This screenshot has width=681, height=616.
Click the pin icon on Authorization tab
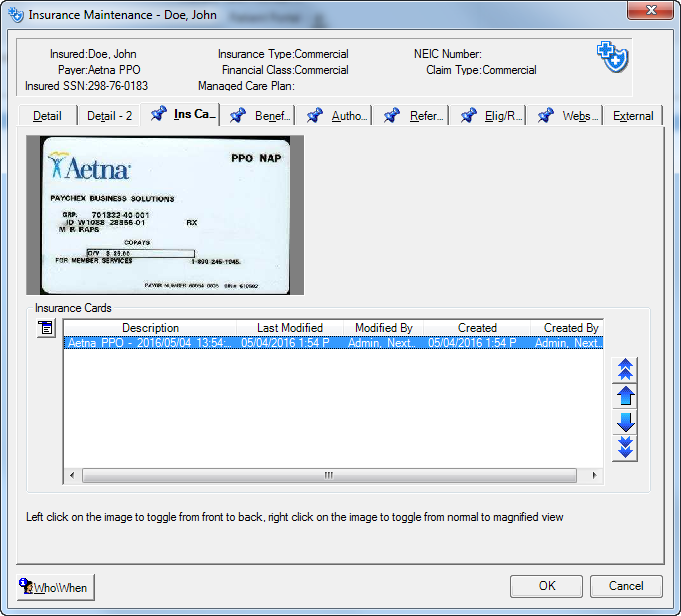(314, 116)
